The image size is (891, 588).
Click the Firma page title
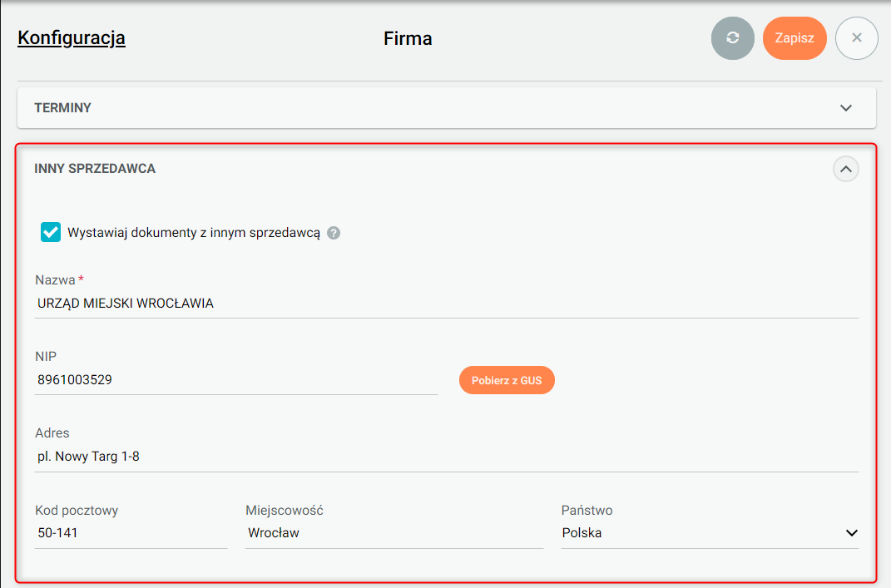(x=408, y=38)
